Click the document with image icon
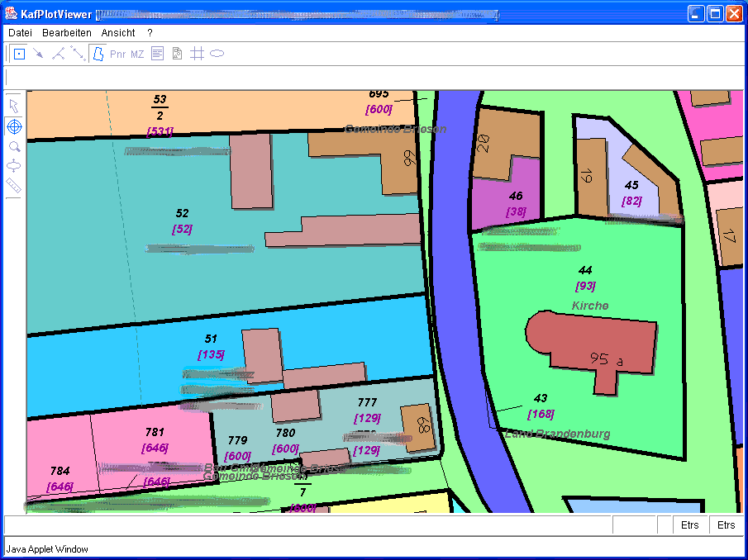Viewport: 748px width, 560px height. point(177,55)
